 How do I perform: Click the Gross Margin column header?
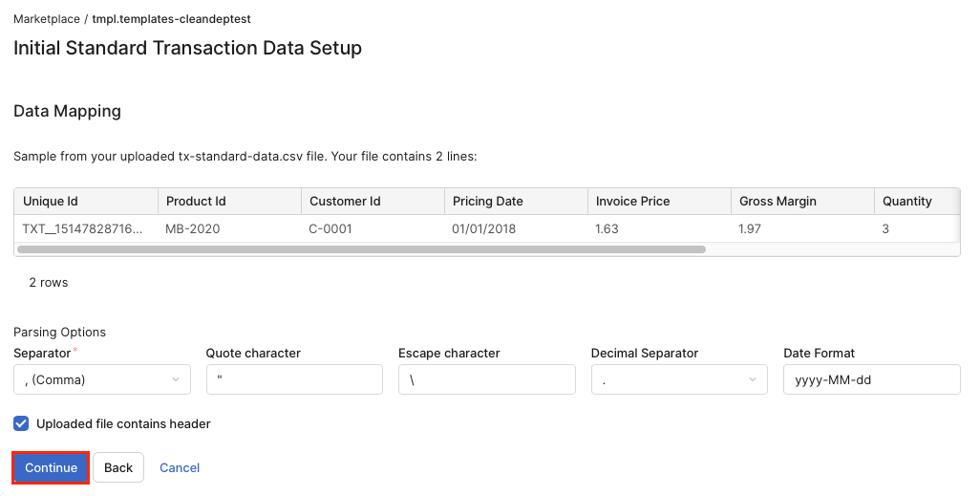[802, 201]
